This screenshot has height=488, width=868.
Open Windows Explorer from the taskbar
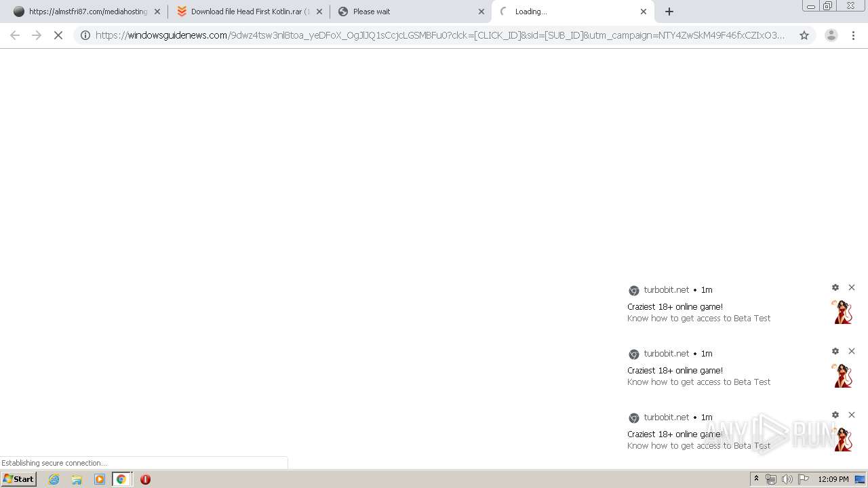point(77,479)
